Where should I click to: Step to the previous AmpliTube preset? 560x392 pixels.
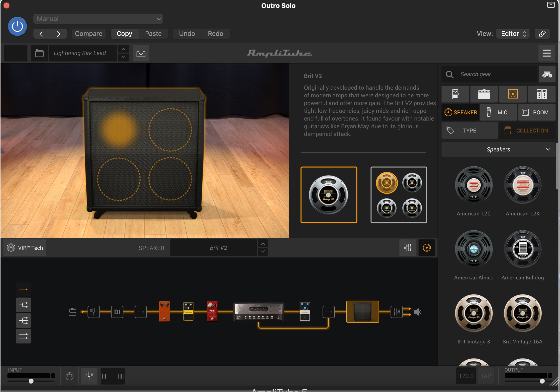point(123,49)
